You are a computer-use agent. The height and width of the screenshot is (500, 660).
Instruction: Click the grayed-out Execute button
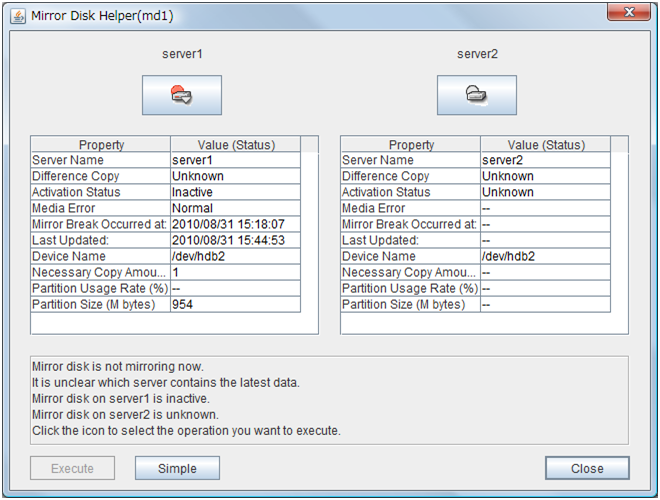[72, 468]
